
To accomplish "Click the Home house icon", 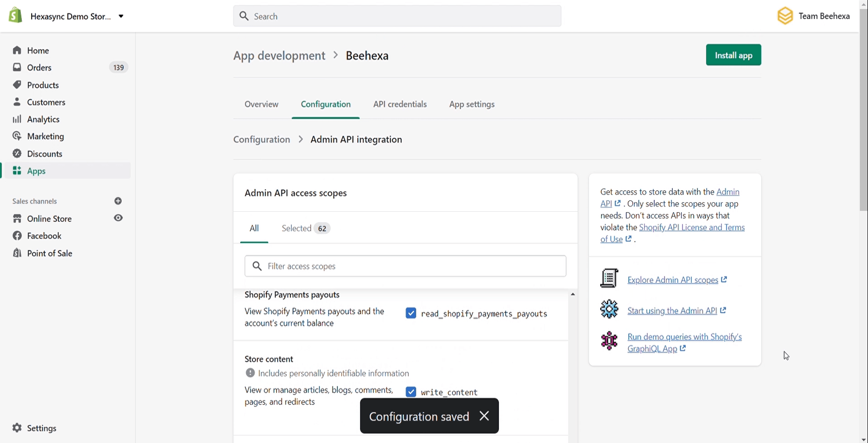I will tap(17, 50).
